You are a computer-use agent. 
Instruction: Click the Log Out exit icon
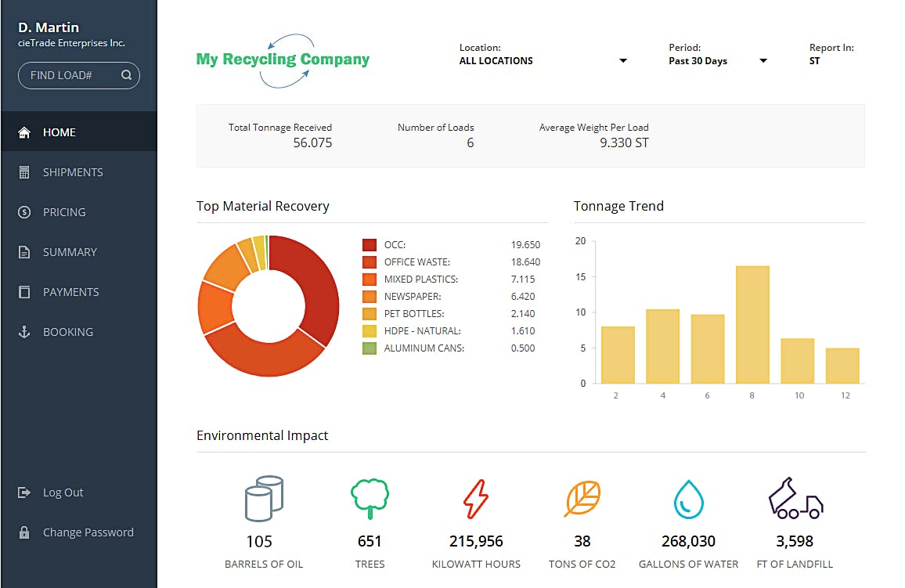[23, 492]
